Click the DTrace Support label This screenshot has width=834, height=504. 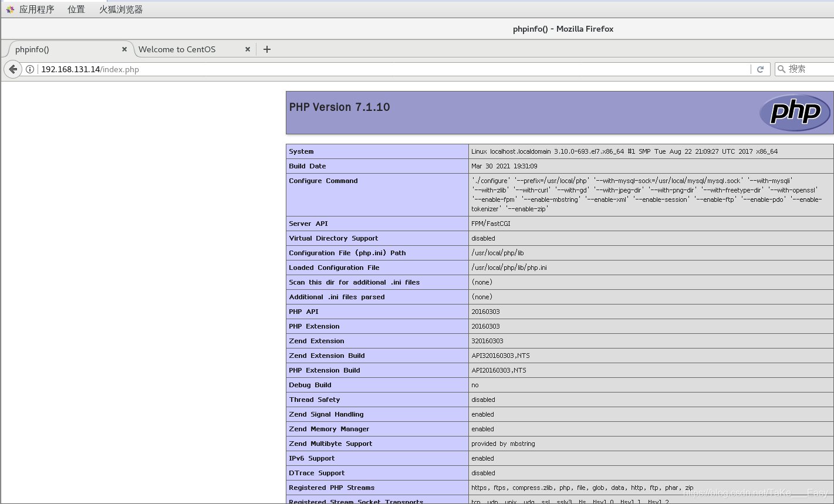(317, 473)
